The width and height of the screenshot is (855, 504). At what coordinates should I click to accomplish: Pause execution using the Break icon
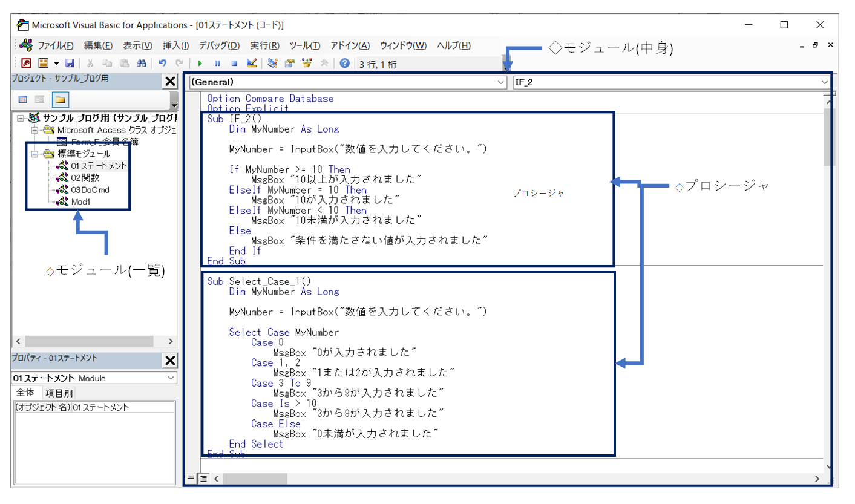(218, 63)
